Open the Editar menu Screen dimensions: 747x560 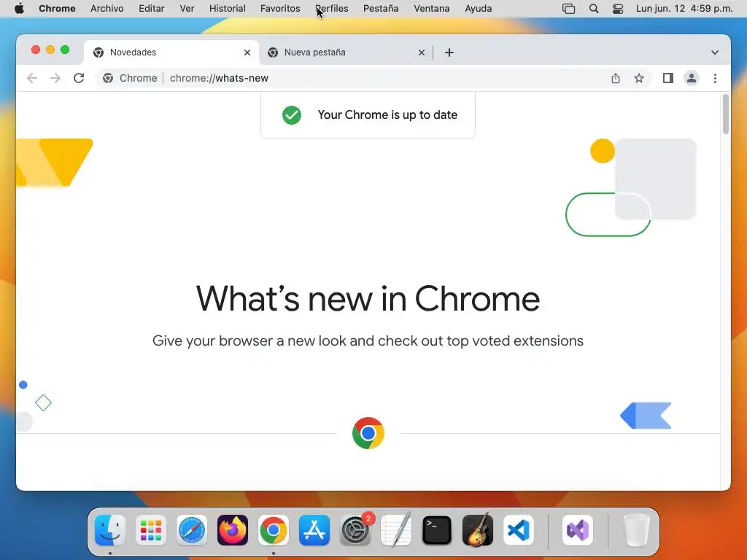(x=152, y=9)
